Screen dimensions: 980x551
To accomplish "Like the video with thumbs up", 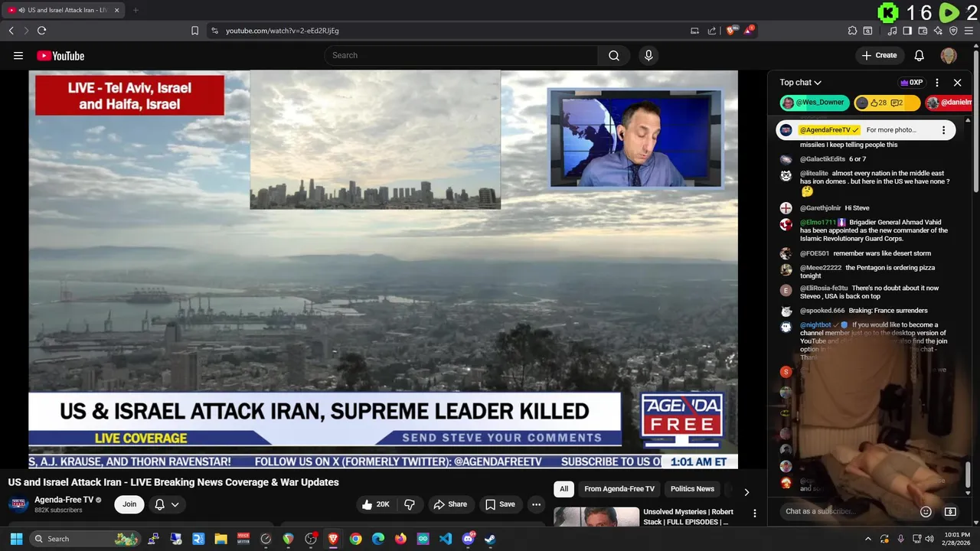I will coord(376,504).
